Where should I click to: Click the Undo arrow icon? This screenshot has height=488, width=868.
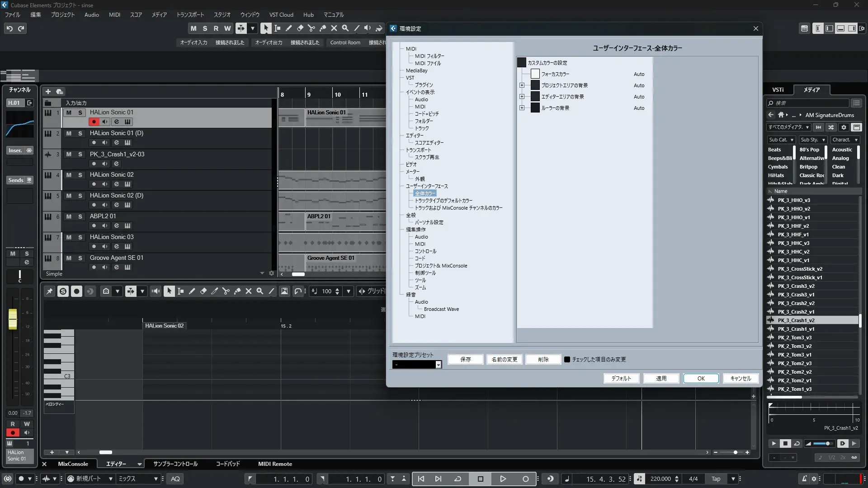9,28
